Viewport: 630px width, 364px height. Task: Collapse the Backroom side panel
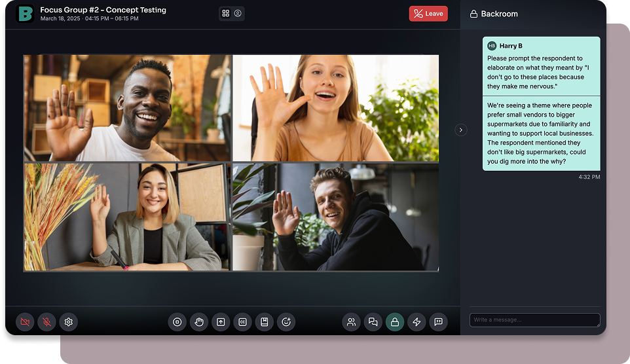point(461,130)
